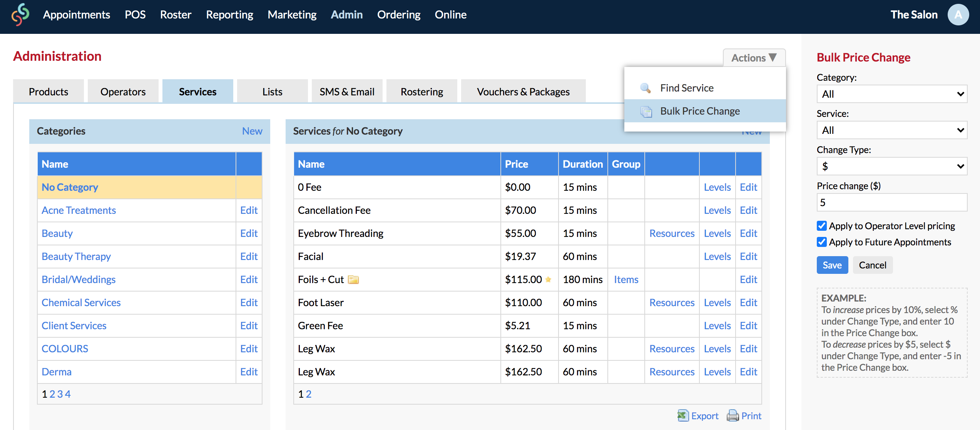Viewport: 980px width, 430px height.
Task: Open the Marketing menu
Action: click(292, 15)
